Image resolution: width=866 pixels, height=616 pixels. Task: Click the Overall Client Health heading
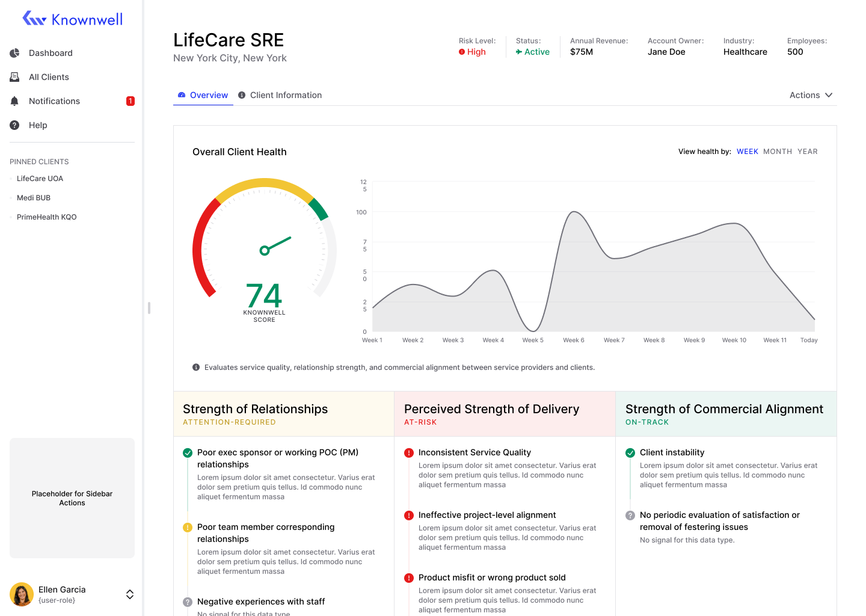click(x=239, y=152)
